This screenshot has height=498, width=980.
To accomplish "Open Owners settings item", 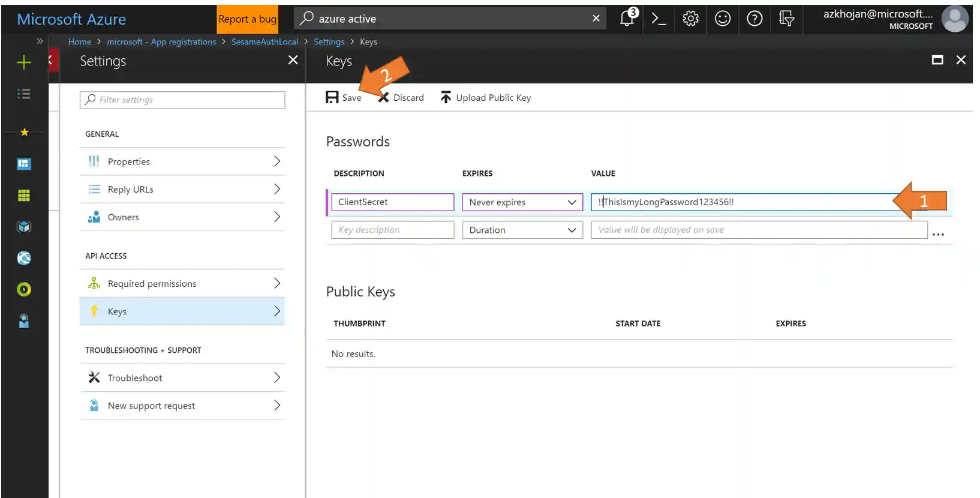I will (x=182, y=217).
